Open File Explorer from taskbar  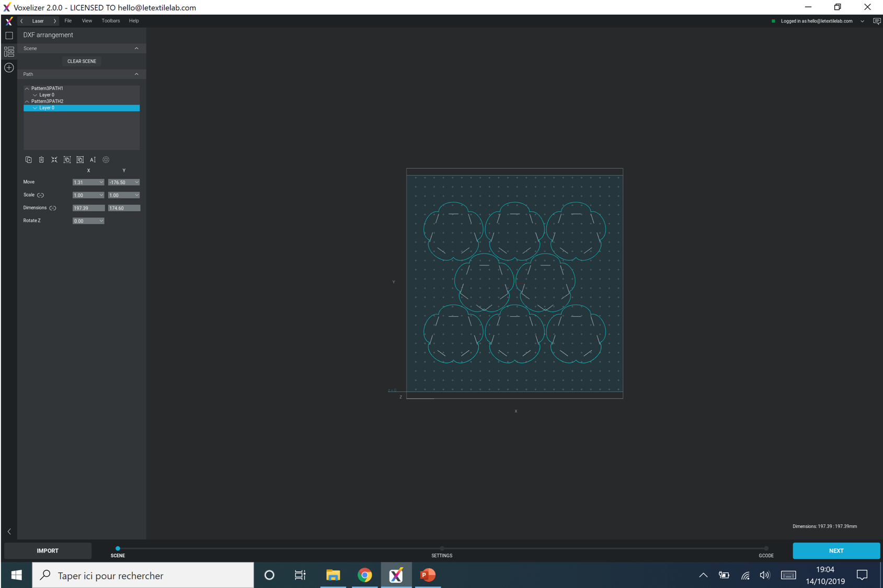333,575
